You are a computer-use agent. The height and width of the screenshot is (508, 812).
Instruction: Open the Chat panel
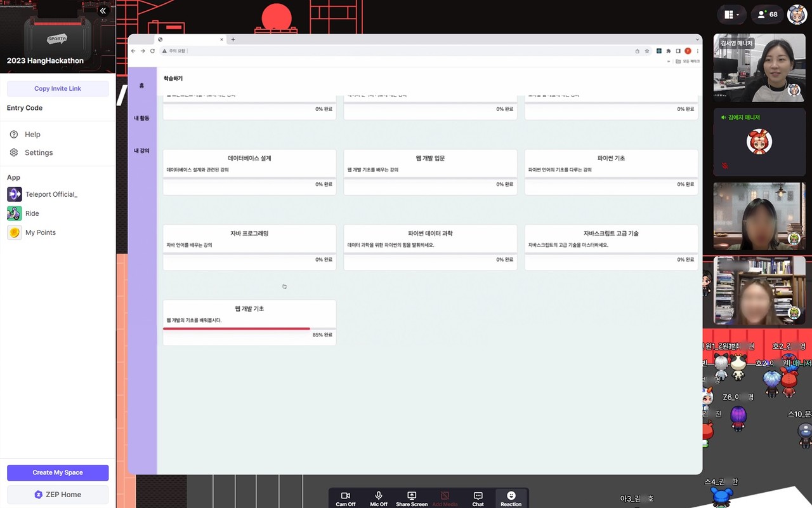(x=477, y=498)
